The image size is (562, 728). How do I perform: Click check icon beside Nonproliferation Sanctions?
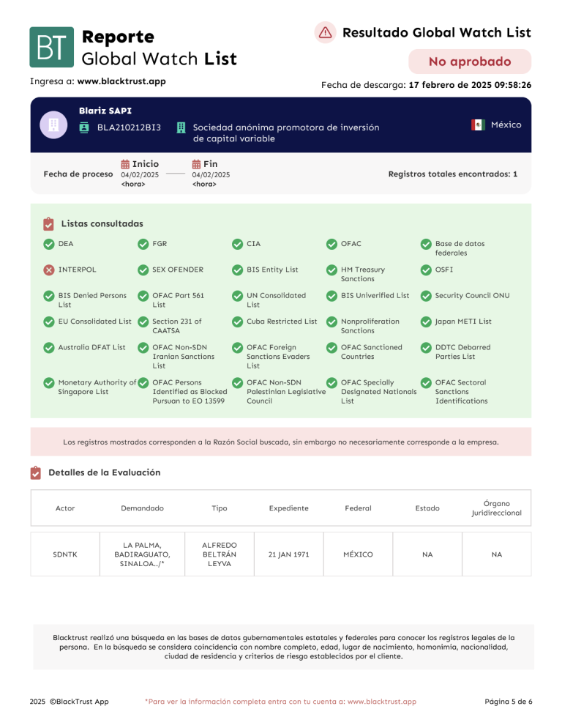point(331,322)
